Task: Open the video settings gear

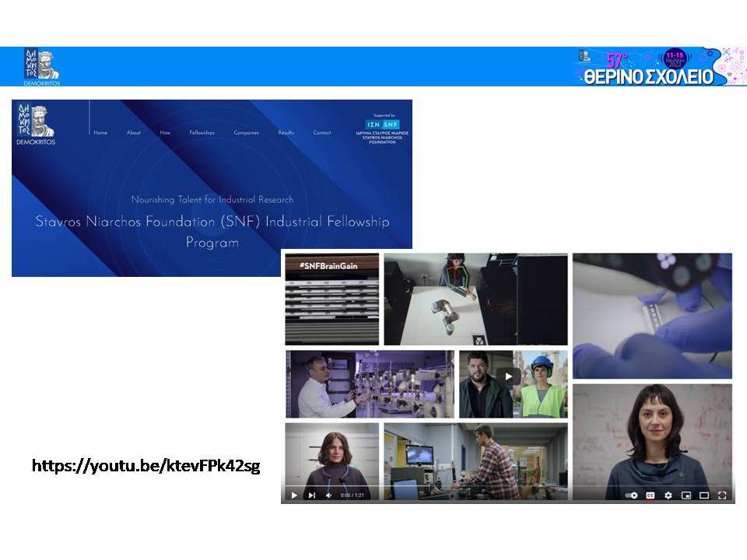Action: point(668,495)
